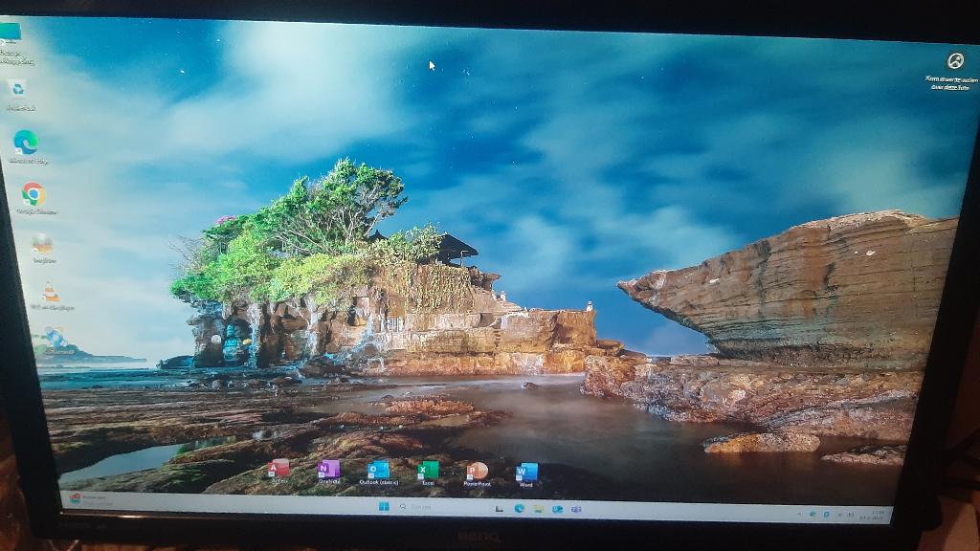The image size is (980, 551).
Task: Open the Microsoft Edge desktop shortcut
Action: (26, 147)
